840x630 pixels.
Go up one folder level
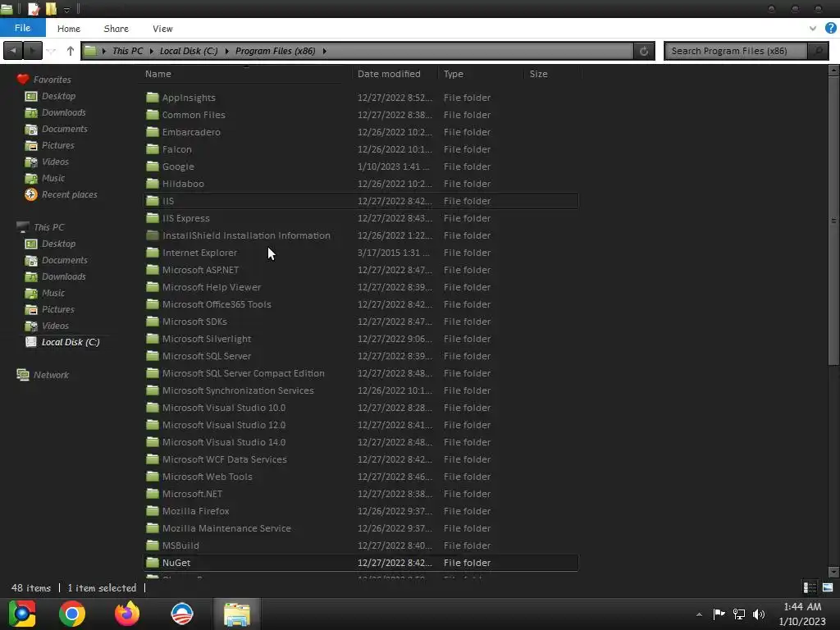click(71, 51)
